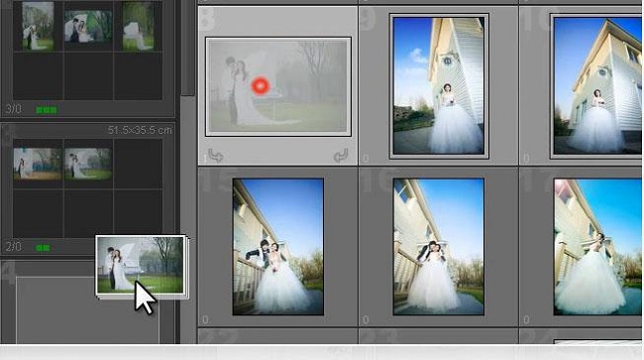Click the three green squares beside 3/0
This screenshot has width=644, height=360.
(x=47, y=110)
